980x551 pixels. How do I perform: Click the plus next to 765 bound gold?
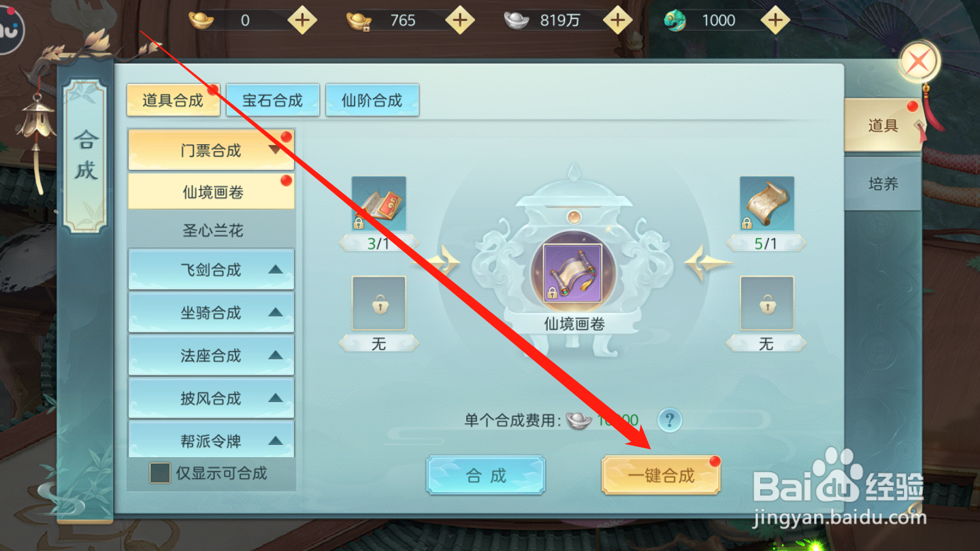point(460,20)
